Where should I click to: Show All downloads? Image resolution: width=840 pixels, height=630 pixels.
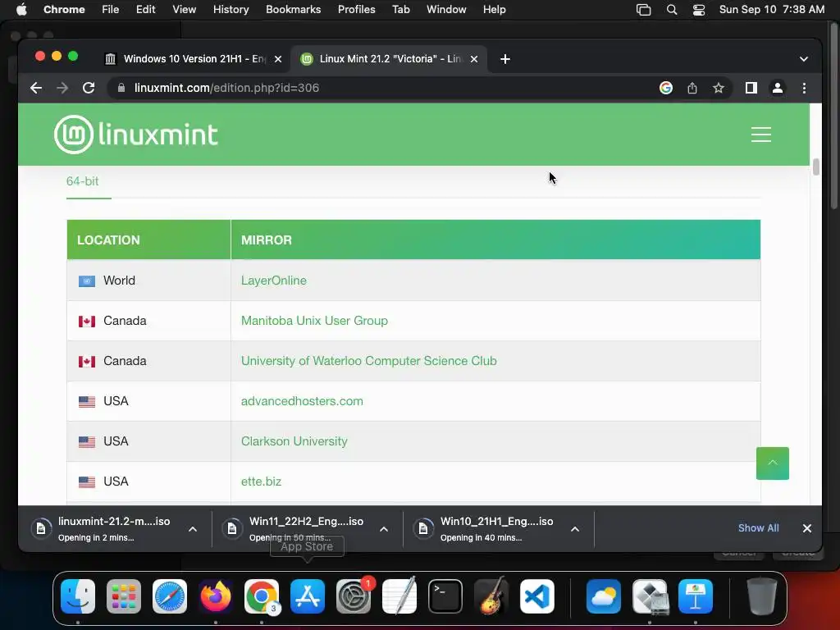point(759,528)
